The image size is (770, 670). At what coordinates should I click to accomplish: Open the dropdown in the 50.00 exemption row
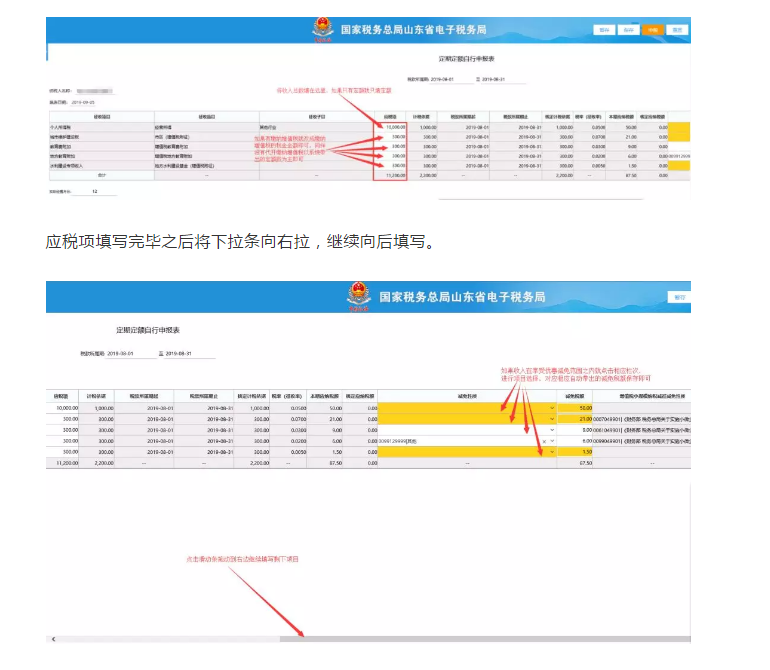tap(552, 408)
